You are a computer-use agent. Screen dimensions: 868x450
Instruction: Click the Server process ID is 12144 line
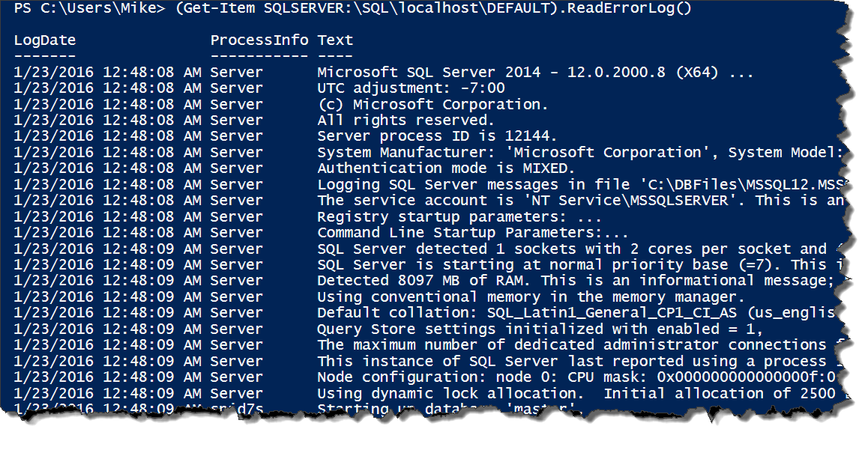pos(437,136)
